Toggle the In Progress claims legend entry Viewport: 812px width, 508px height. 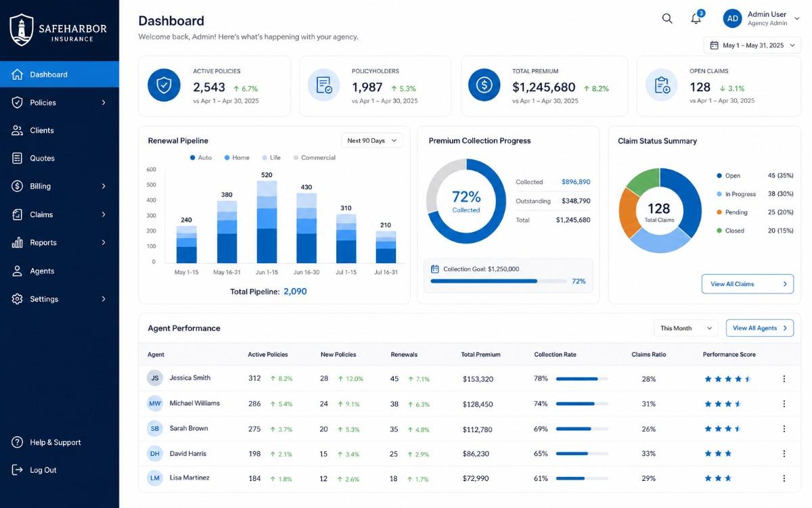click(x=754, y=194)
